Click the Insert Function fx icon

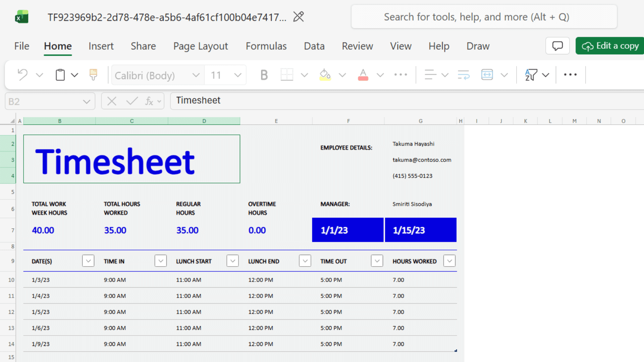coord(149,101)
